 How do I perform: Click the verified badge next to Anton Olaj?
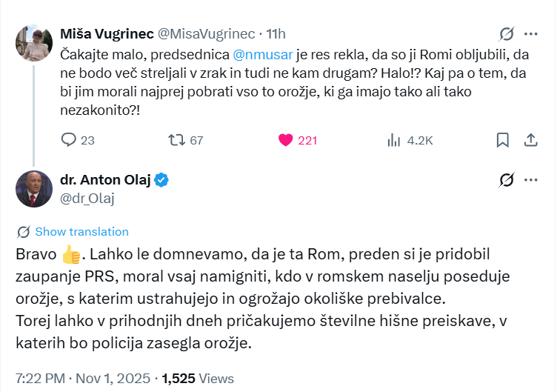[x=161, y=179]
